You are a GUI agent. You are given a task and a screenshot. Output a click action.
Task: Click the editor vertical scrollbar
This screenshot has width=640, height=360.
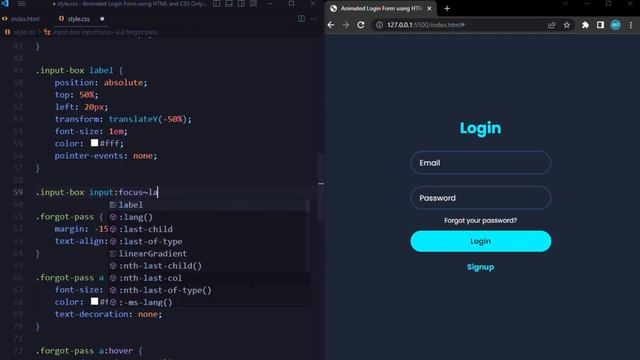[321, 188]
